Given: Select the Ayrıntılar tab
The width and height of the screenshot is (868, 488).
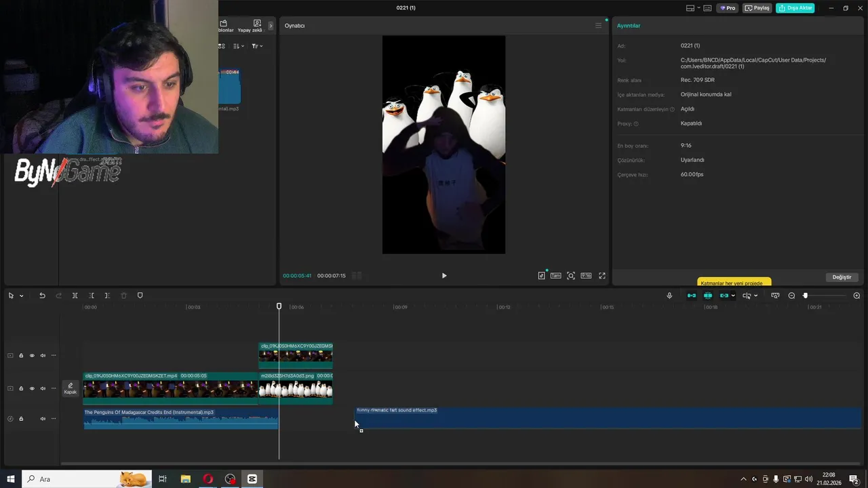Looking at the screenshot, I should (x=629, y=26).
